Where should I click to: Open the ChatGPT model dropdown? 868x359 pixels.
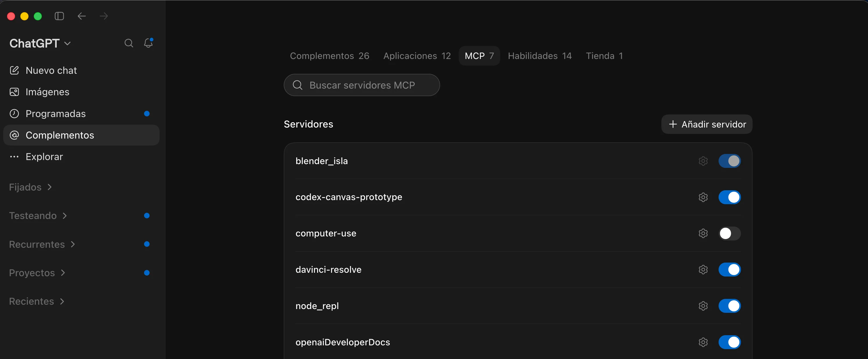40,43
